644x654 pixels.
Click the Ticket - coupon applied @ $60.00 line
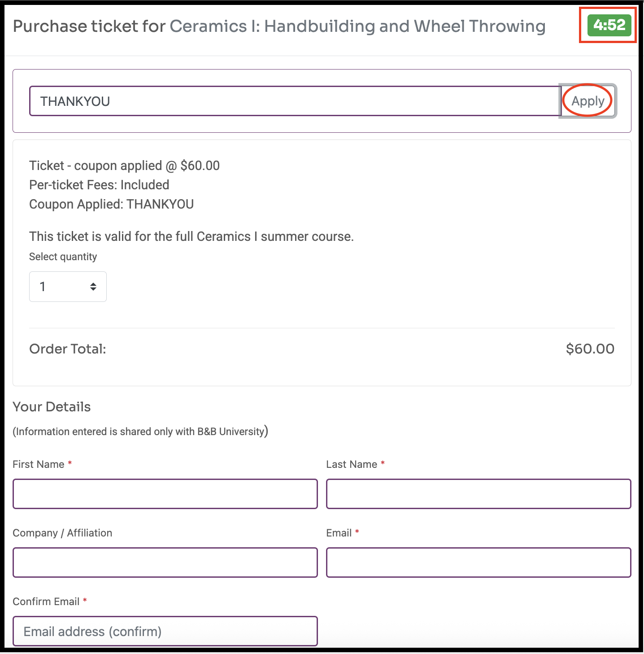[124, 166]
